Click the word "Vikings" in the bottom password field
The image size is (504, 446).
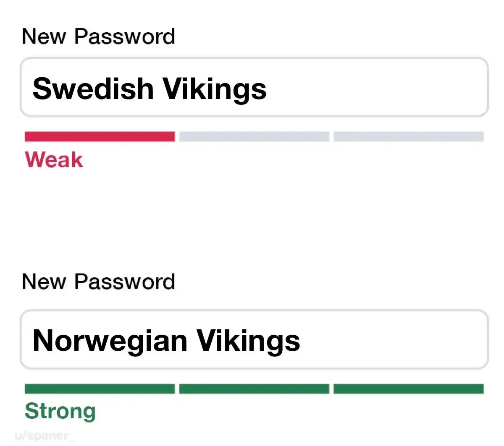point(248,340)
